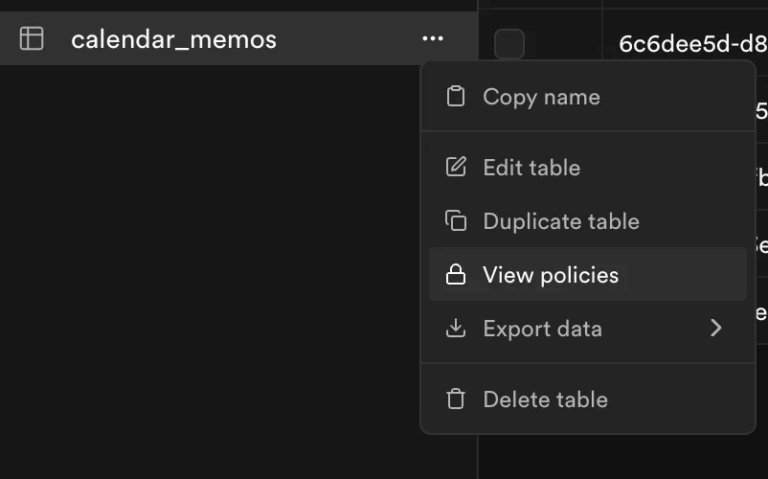The height and width of the screenshot is (479, 768).
Task: Click the clipboard icon for Copy name
Action: [x=456, y=97]
